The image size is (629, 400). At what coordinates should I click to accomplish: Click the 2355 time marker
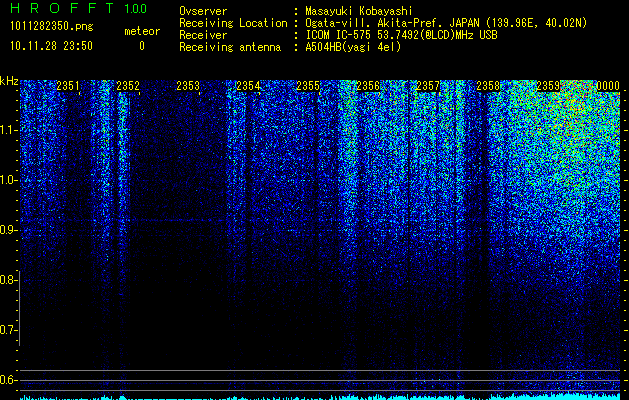pyautogui.click(x=308, y=86)
